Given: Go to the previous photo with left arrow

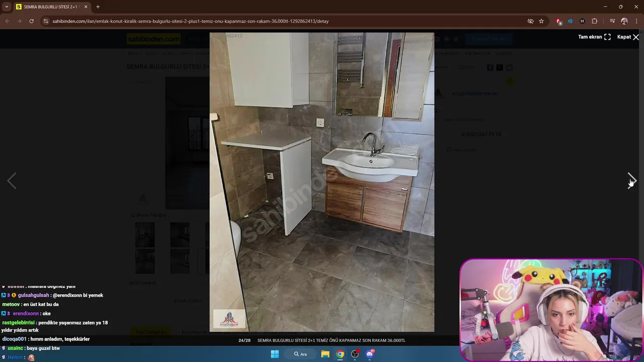Looking at the screenshot, I should point(12,180).
